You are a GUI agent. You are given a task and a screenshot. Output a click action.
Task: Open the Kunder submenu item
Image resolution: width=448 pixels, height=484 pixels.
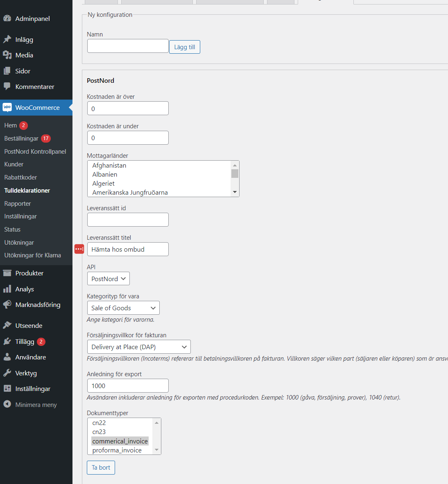(14, 164)
